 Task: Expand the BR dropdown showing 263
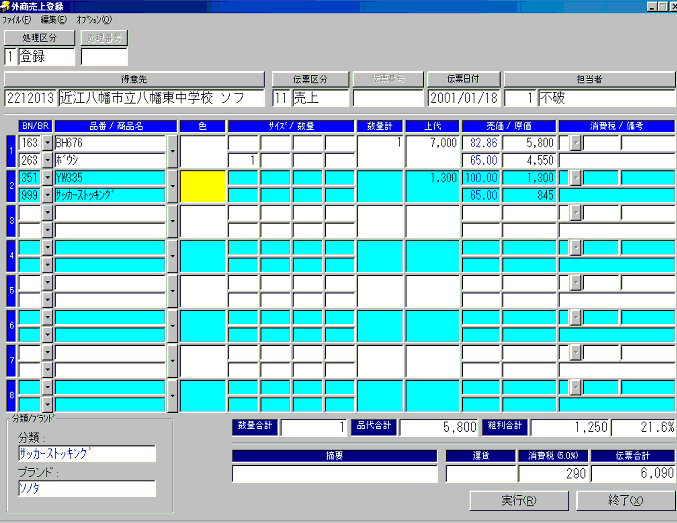[47, 160]
